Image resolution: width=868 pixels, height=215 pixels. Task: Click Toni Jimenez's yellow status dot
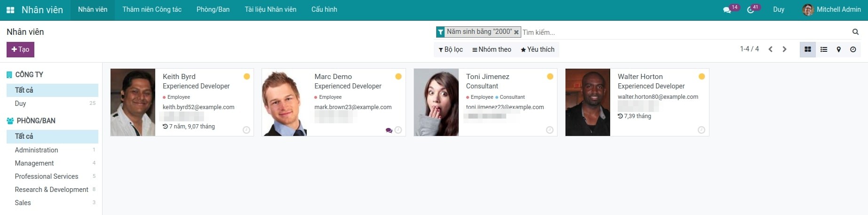click(x=550, y=77)
